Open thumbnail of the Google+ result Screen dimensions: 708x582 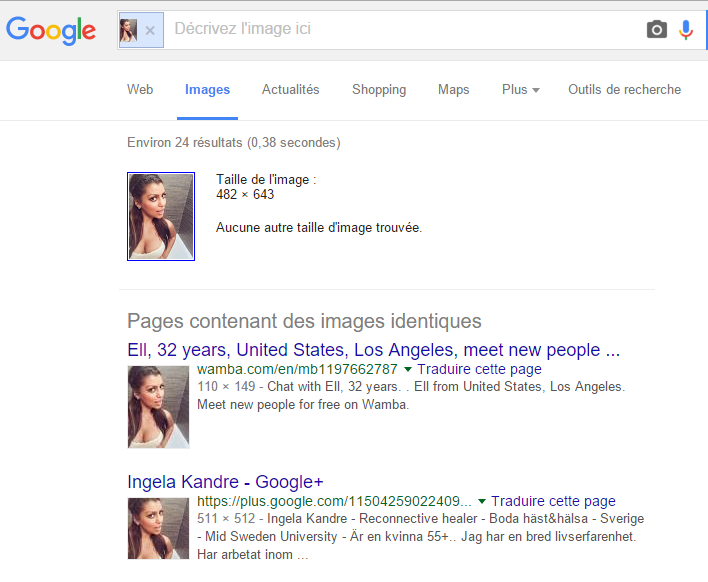[158, 528]
